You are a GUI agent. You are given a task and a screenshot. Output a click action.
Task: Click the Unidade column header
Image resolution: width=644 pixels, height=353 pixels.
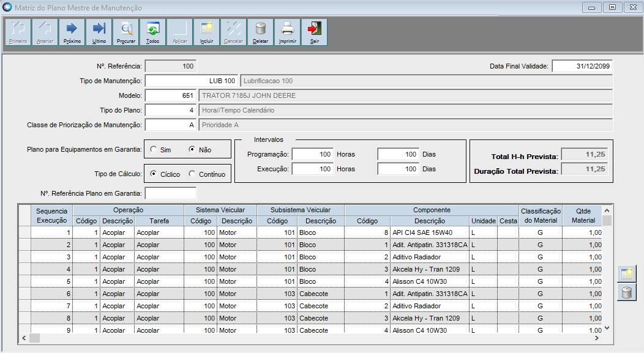point(484,221)
